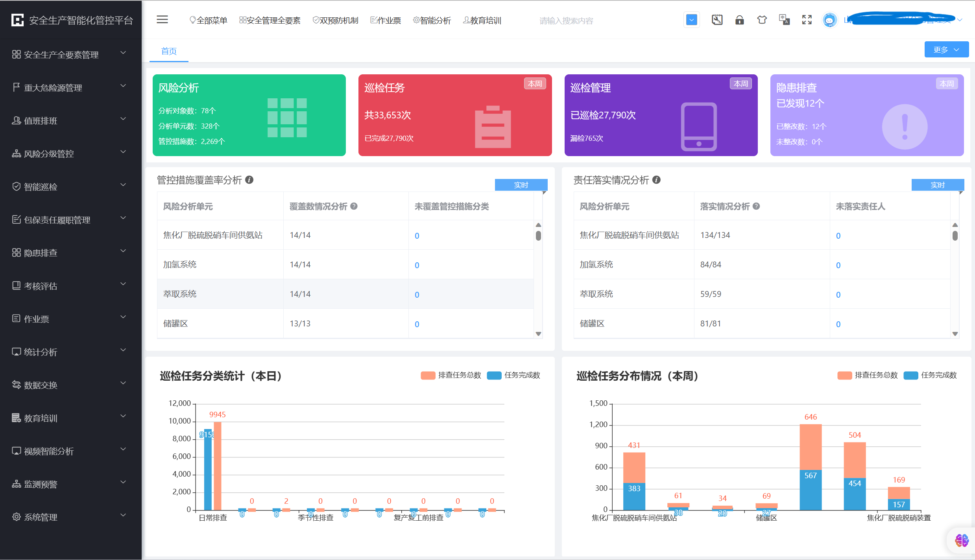Open the map navigation icon in header
Viewport: 975px width, 560px height.
point(717,20)
